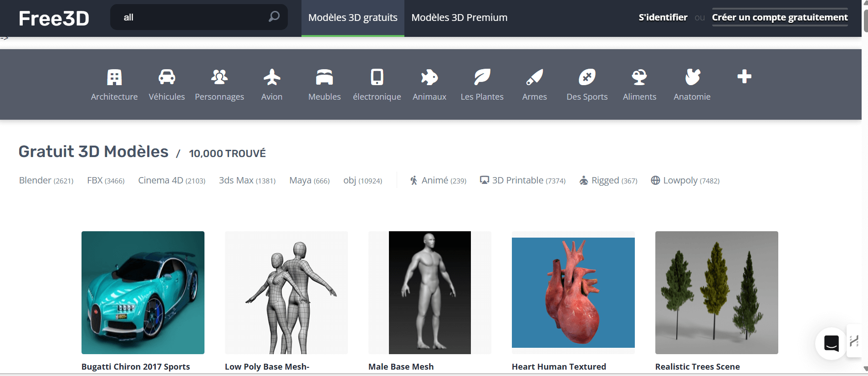868x376 pixels.
Task: Filter by Maya format
Action: (309, 180)
